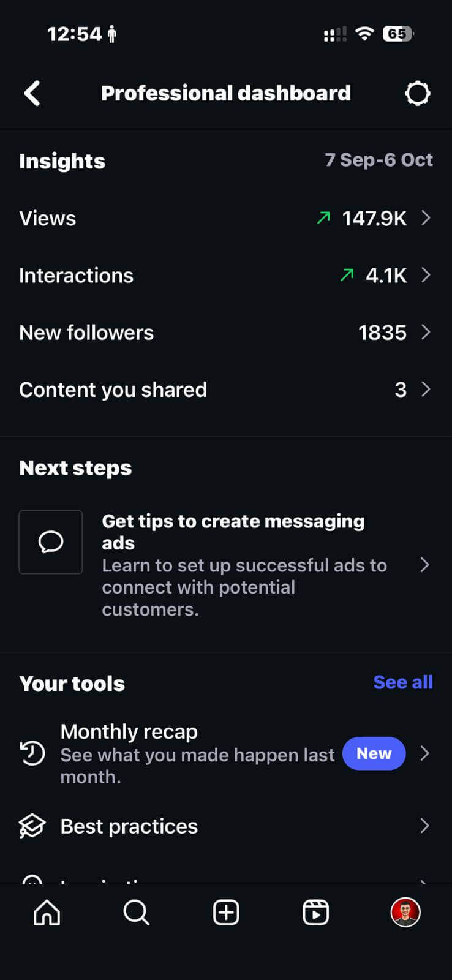Go to Home feed icon
The height and width of the screenshot is (980, 452).
click(x=47, y=913)
